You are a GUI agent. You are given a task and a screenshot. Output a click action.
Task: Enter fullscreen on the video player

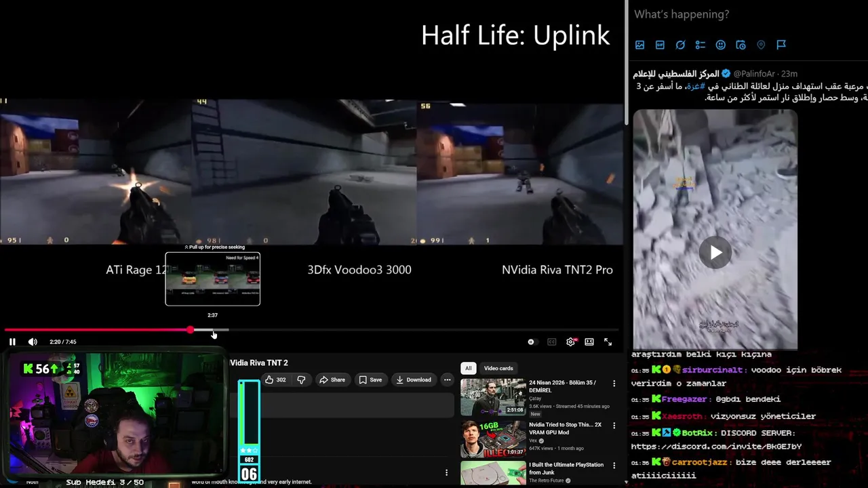[608, 342]
